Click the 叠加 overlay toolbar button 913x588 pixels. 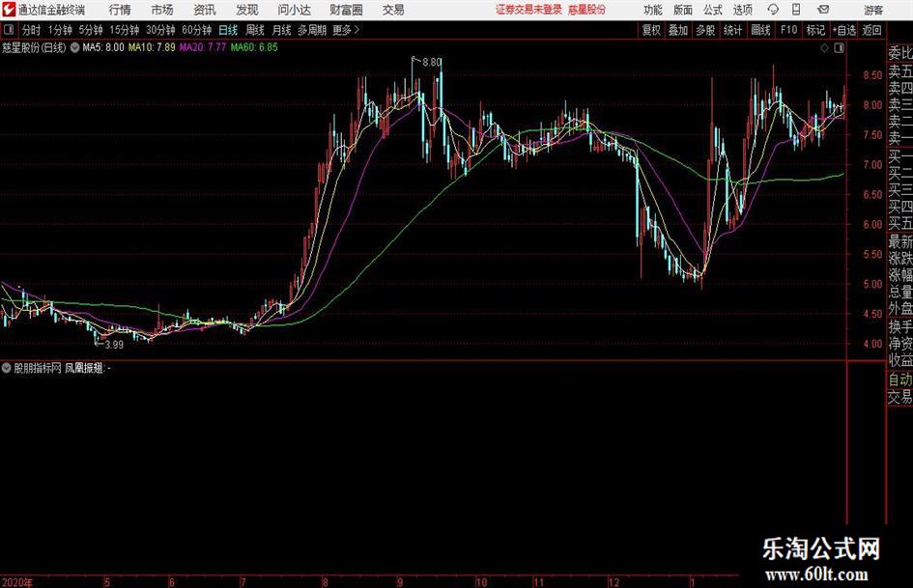pos(678,30)
